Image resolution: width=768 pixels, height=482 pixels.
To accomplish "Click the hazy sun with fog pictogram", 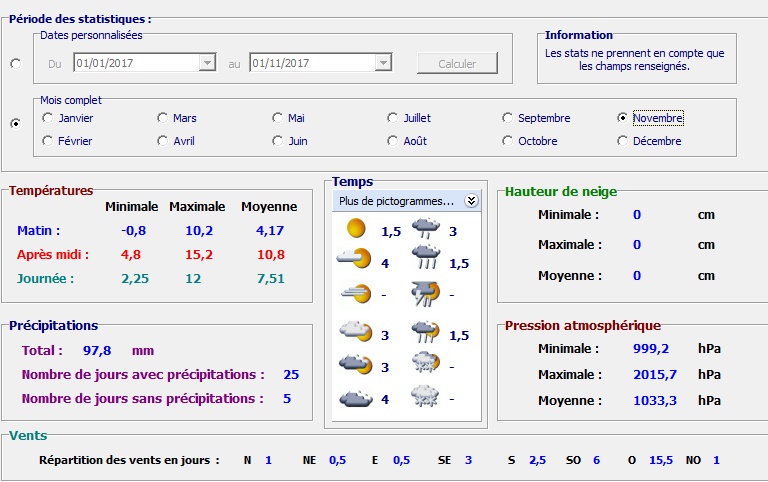I will click(356, 293).
